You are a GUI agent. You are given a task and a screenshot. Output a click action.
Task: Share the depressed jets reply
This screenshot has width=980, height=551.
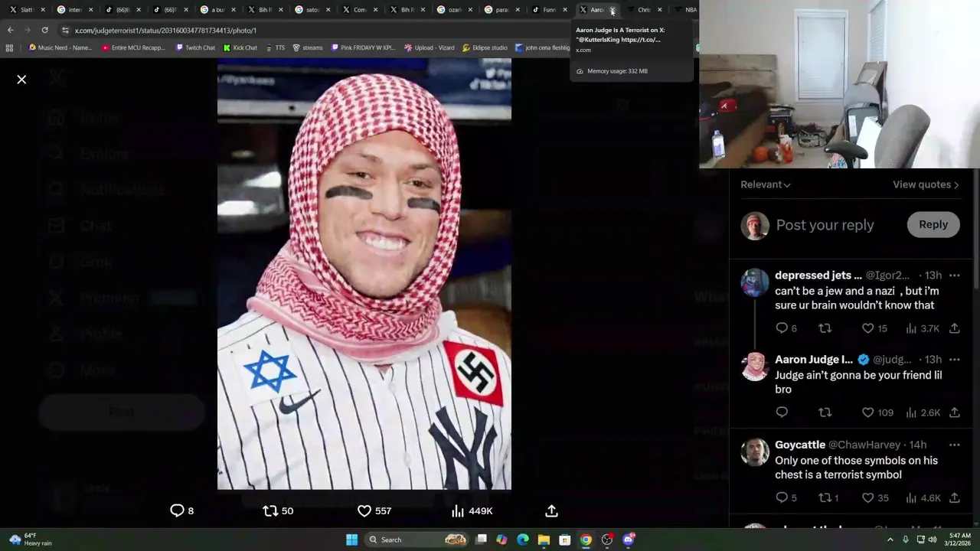pos(954,328)
